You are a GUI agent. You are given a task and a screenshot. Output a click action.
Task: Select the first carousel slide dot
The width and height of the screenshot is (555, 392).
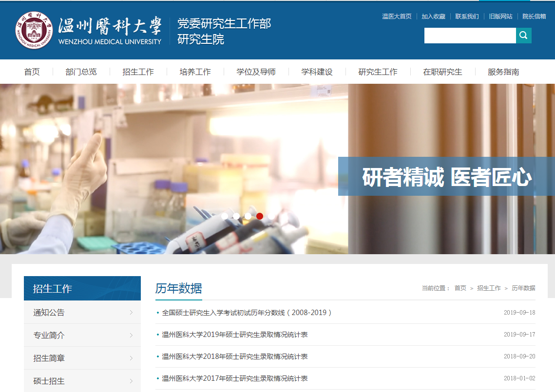coord(225,216)
